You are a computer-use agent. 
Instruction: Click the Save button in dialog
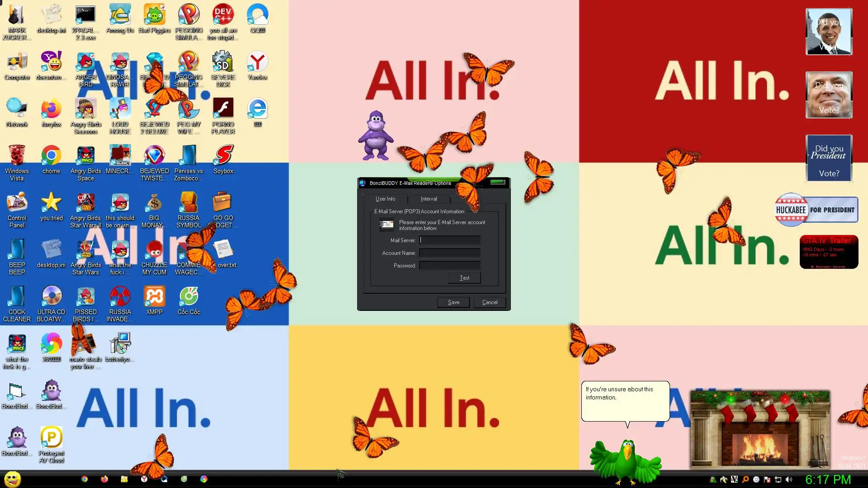(x=453, y=302)
